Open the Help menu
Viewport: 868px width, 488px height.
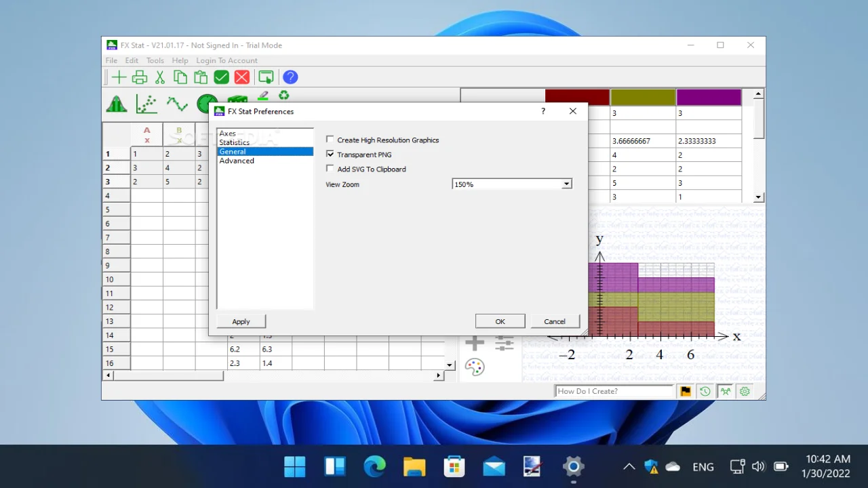coord(180,60)
